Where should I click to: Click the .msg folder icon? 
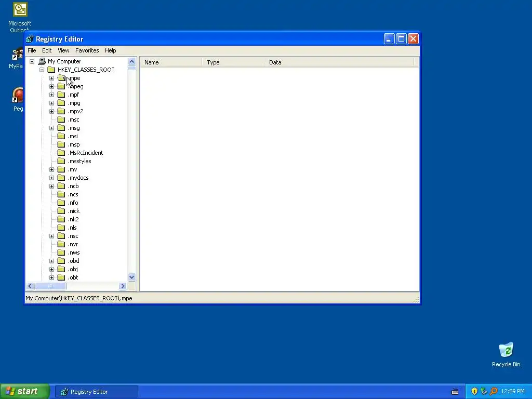(61, 128)
